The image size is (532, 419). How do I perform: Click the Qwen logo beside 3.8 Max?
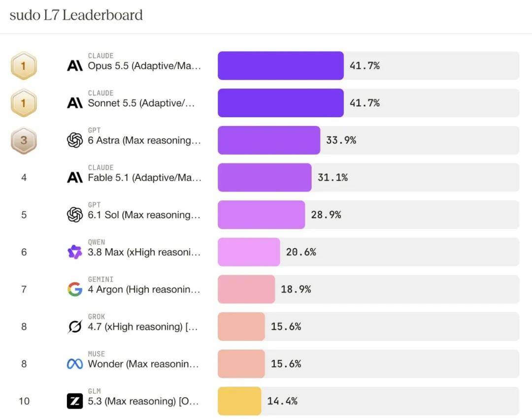[75, 252]
